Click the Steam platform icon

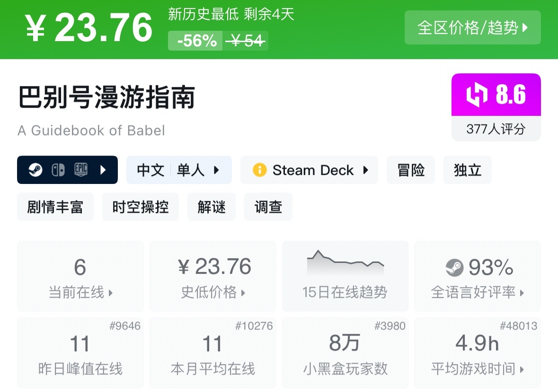click(x=35, y=170)
